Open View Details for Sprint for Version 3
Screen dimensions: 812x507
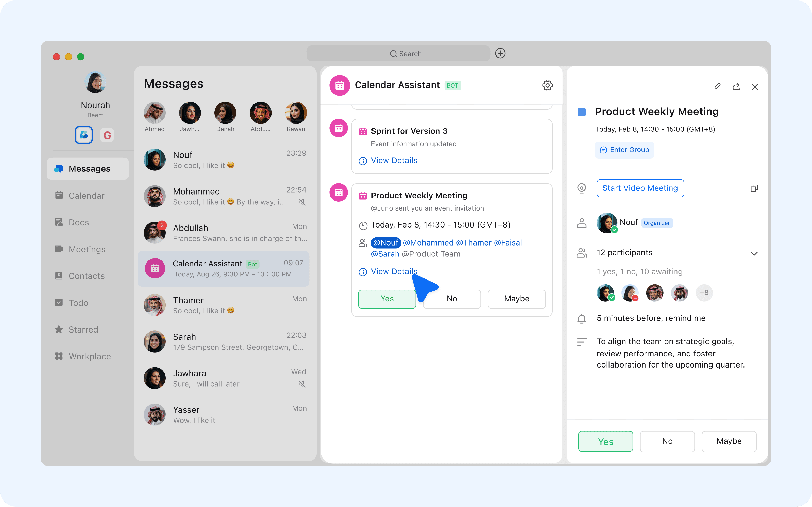click(394, 161)
